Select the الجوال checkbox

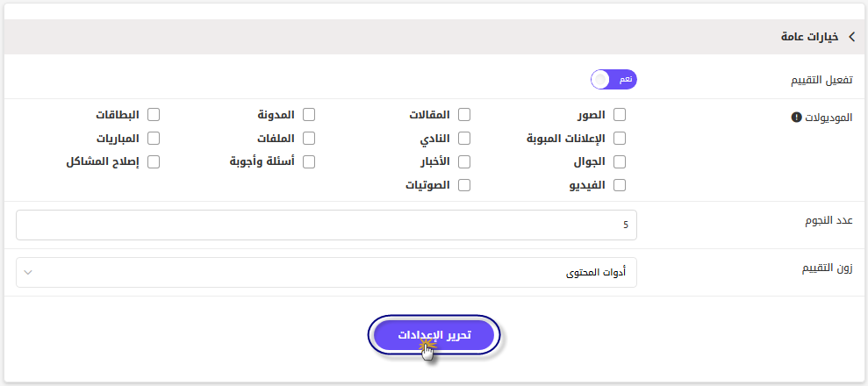(620, 161)
